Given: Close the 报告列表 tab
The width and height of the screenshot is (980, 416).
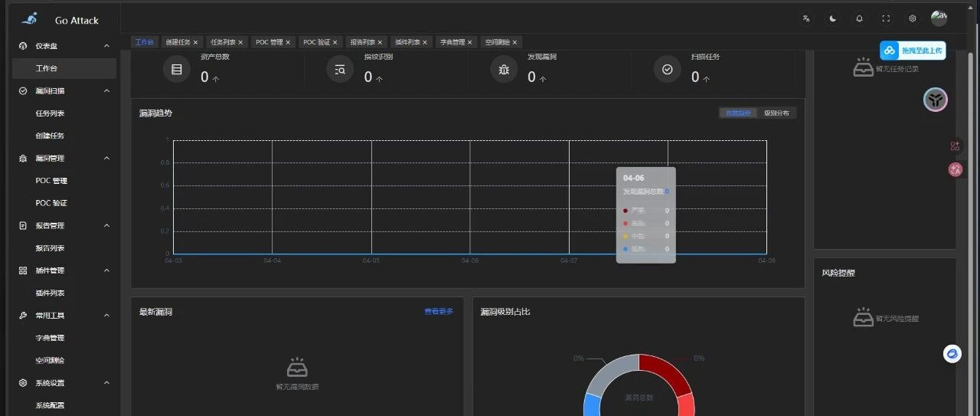Looking at the screenshot, I should 380,42.
